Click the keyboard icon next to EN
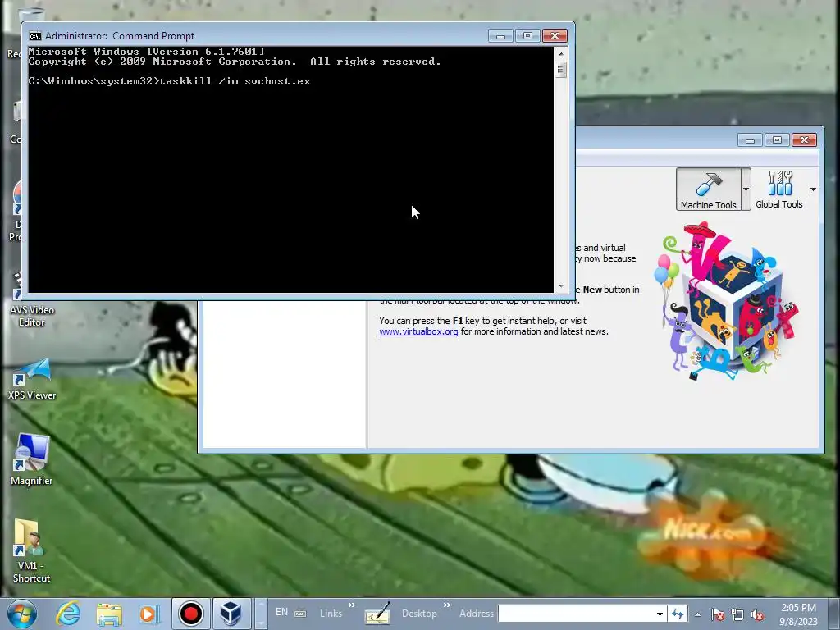The height and width of the screenshot is (630, 840). (300, 614)
